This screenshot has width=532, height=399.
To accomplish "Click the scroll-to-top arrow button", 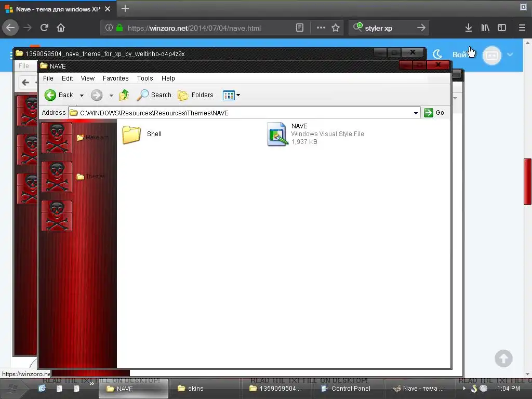I will click(503, 358).
